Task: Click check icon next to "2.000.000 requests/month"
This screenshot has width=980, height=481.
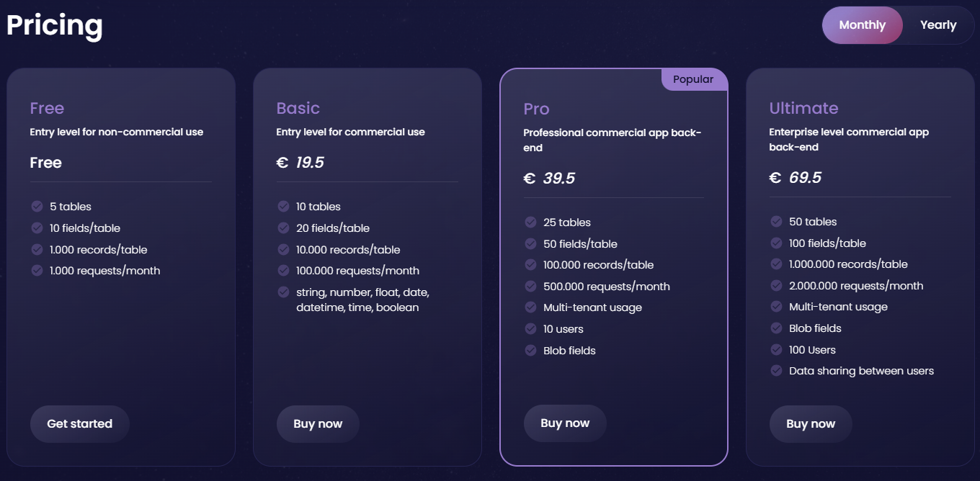Action: click(x=776, y=286)
